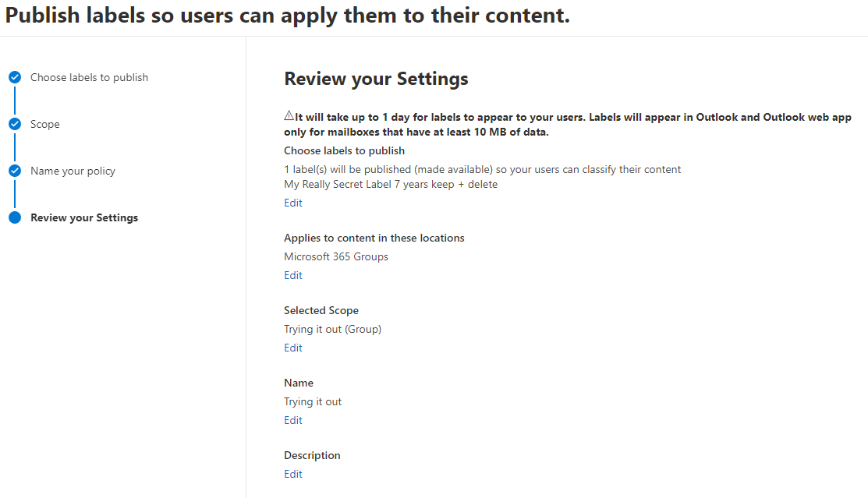868x498 pixels.
Task: Open the Scope step in the wizard sidebar
Action: [x=44, y=124]
